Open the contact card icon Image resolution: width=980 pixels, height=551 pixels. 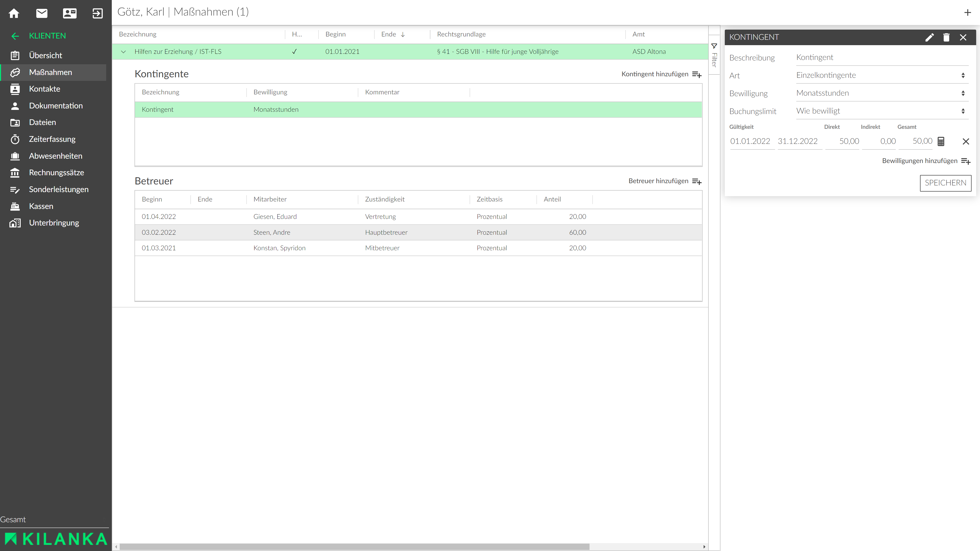click(x=70, y=13)
